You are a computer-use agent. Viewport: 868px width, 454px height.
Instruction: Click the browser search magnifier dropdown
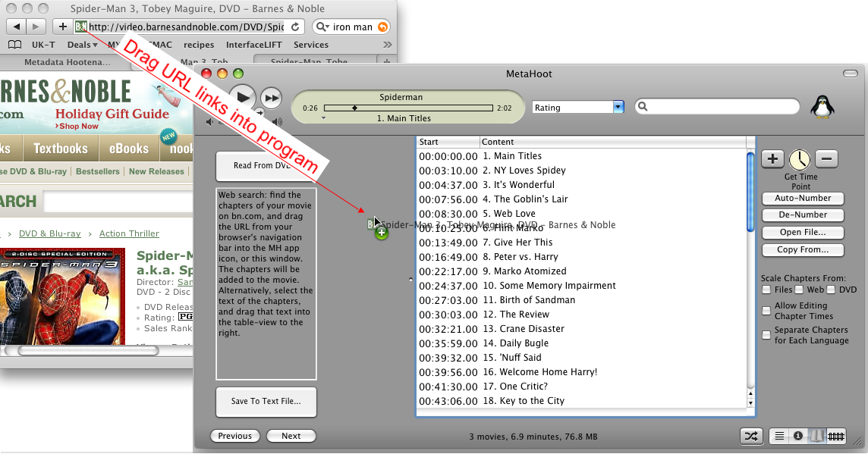click(x=322, y=27)
